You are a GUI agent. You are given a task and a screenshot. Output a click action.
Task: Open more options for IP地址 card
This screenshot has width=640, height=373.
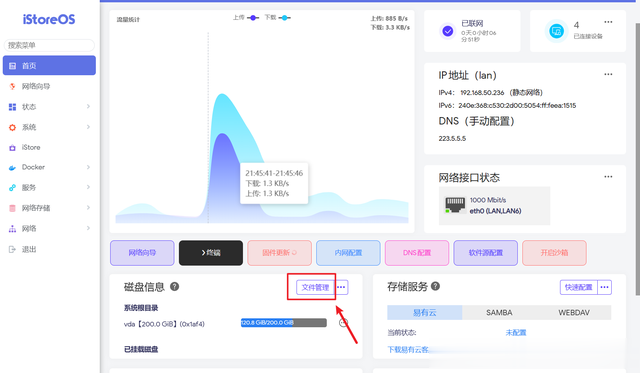608,74
